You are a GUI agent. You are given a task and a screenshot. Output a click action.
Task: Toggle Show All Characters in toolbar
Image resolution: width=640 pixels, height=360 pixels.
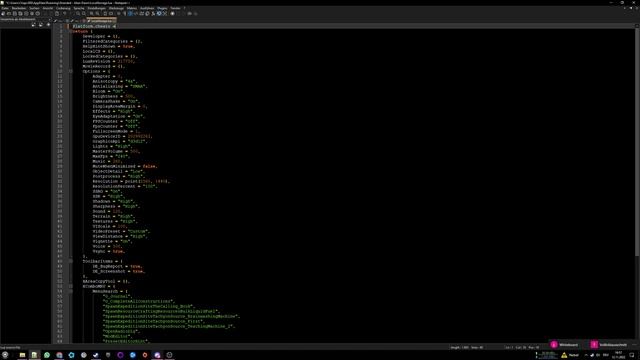[124, 13]
